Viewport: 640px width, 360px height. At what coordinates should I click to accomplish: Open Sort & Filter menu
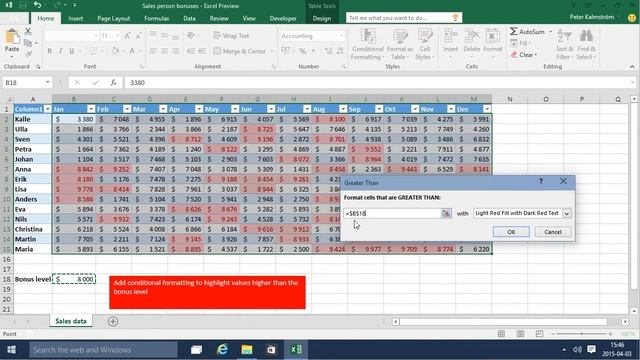[564, 44]
